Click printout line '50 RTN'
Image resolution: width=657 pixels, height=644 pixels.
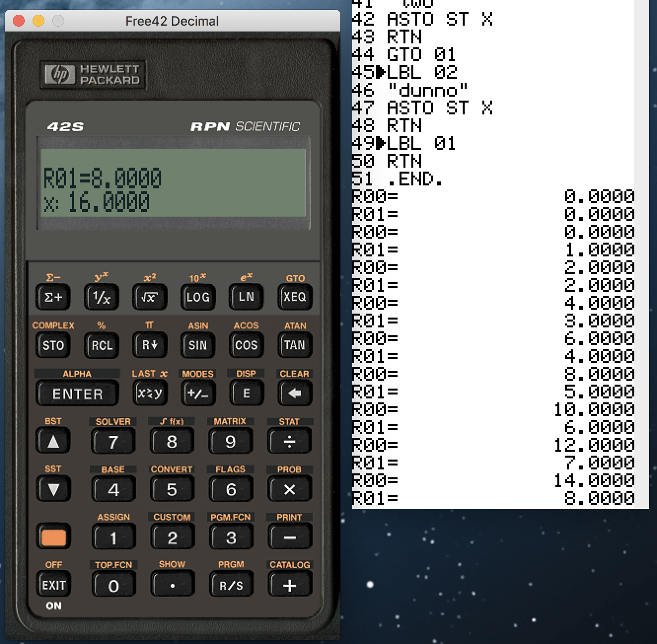click(387, 161)
